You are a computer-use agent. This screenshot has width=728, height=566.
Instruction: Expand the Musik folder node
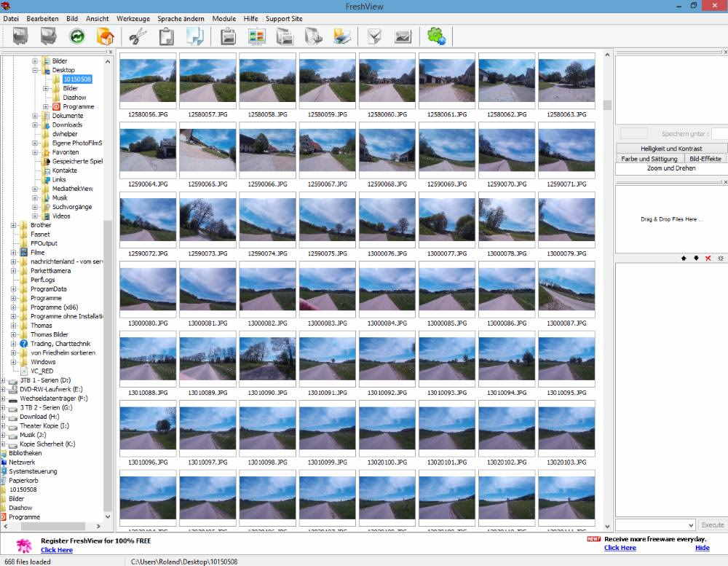click(35, 197)
